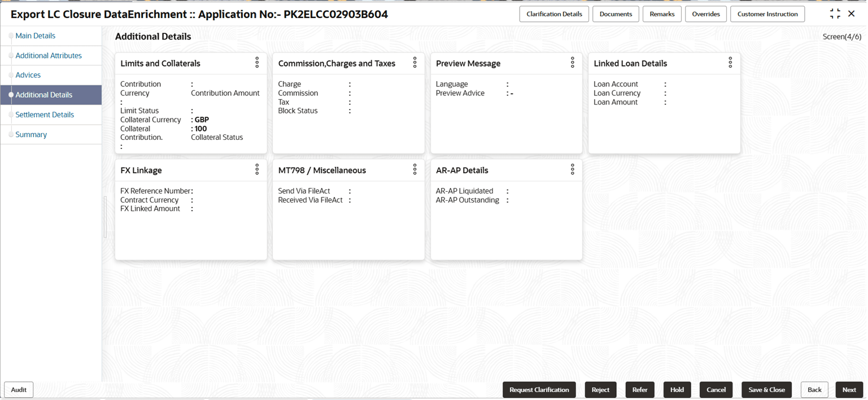Click the FX Reference Number label
The image size is (868, 400).
pos(155,191)
